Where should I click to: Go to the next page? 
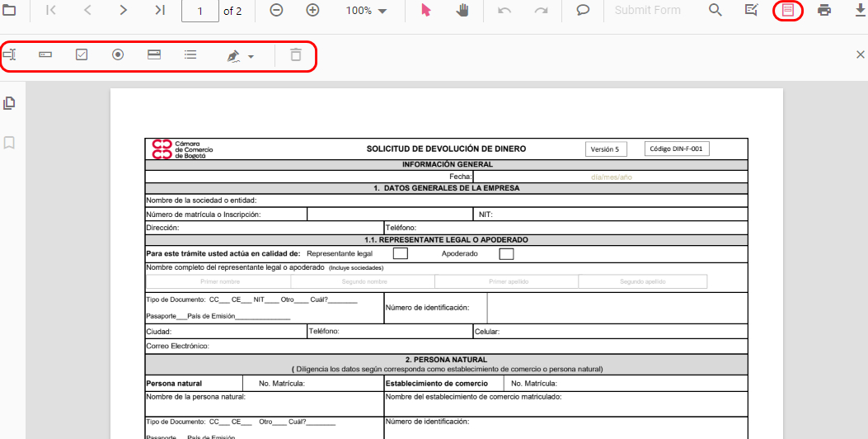tap(124, 10)
